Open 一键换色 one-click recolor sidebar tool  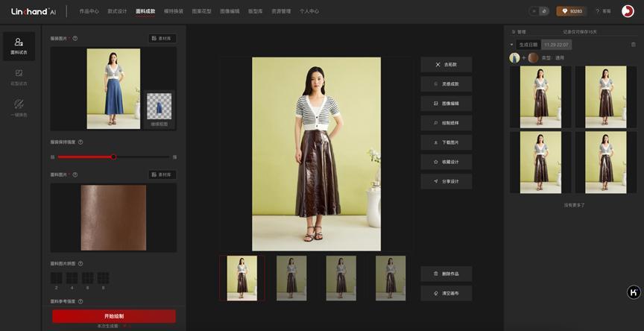(x=19, y=107)
